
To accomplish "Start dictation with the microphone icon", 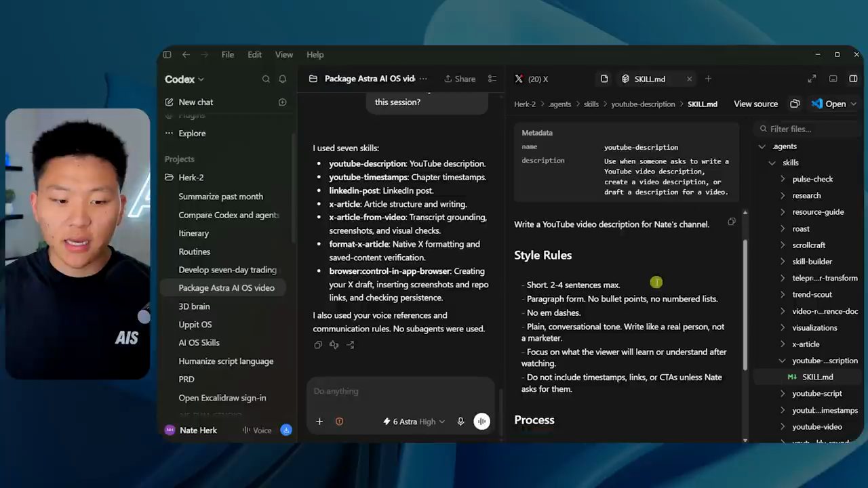I will pyautogui.click(x=460, y=422).
